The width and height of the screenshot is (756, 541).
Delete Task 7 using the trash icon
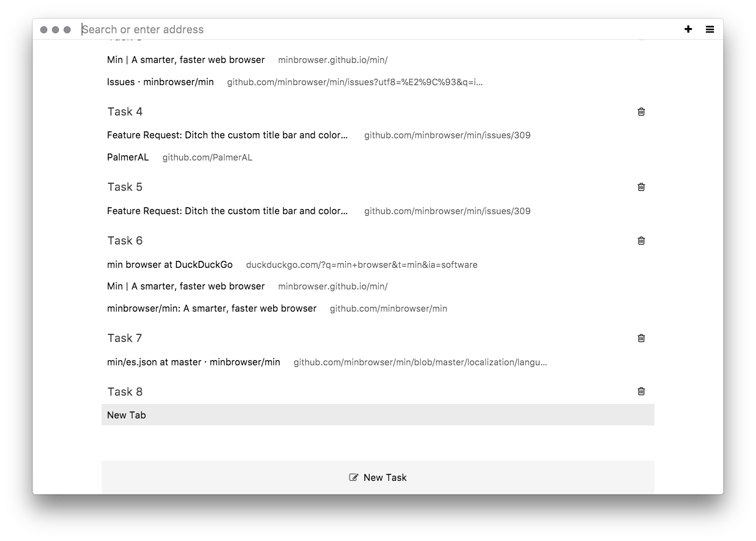pyautogui.click(x=641, y=338)
